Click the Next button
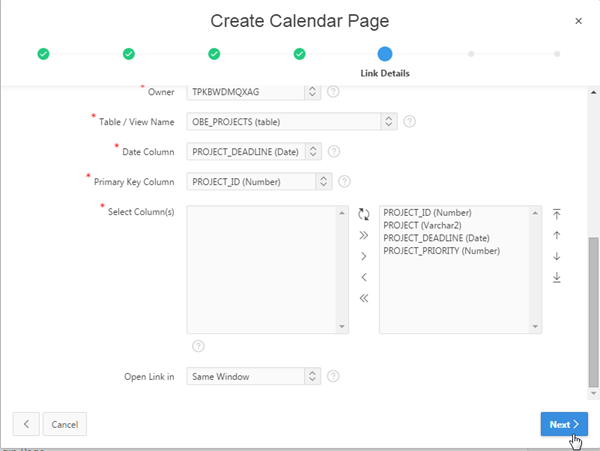This screenshot has height=451, width=600. pos(564,424)
